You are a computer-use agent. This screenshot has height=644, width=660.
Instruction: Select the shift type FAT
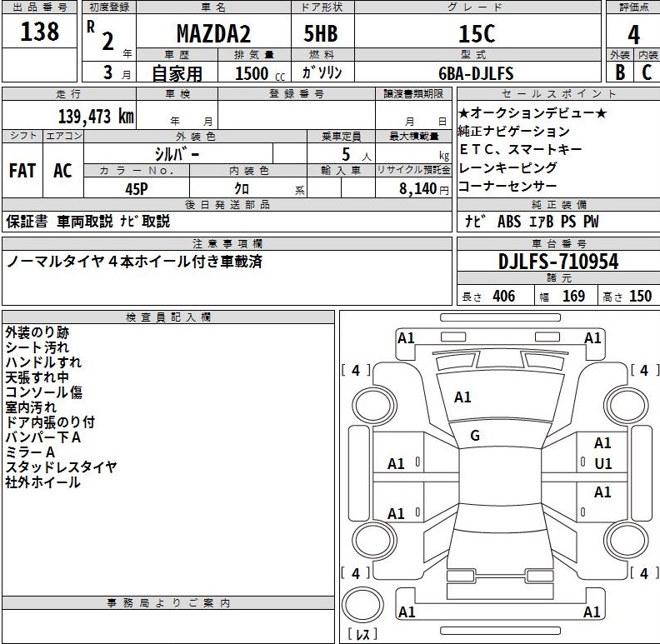pos(22,171)
